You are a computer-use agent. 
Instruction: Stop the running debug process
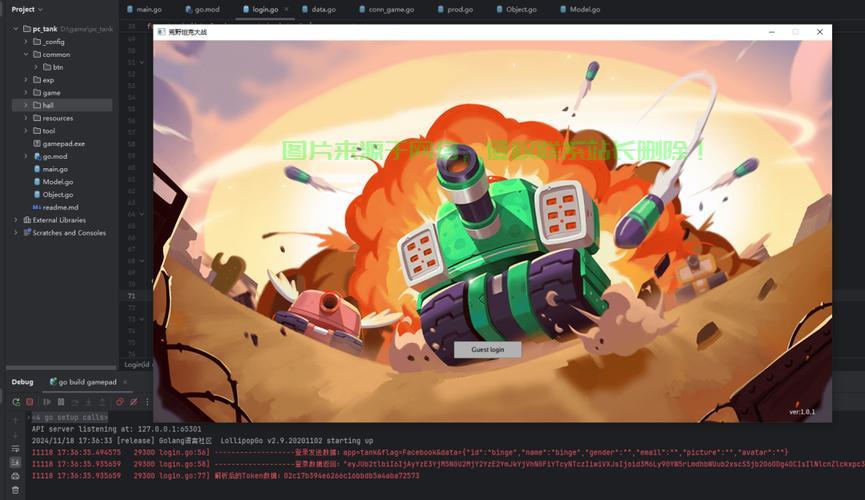(x=30, y=402)
